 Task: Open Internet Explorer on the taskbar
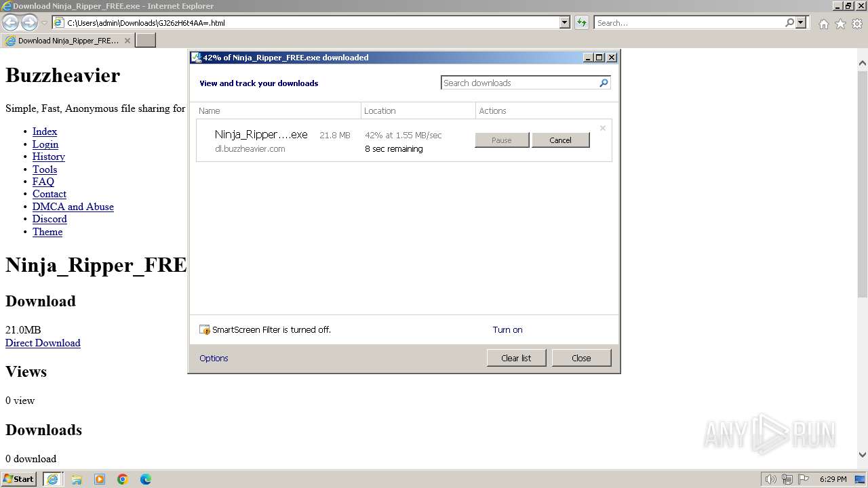point(53,479)
